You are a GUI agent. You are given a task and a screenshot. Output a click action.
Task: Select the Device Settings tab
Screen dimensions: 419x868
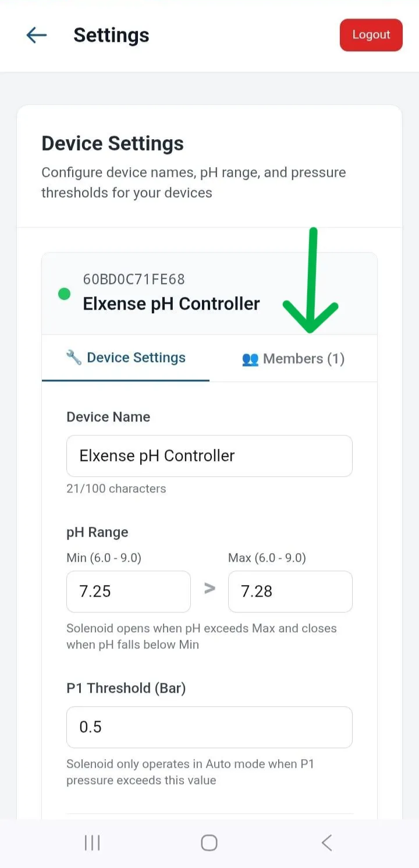click(126, 357)
